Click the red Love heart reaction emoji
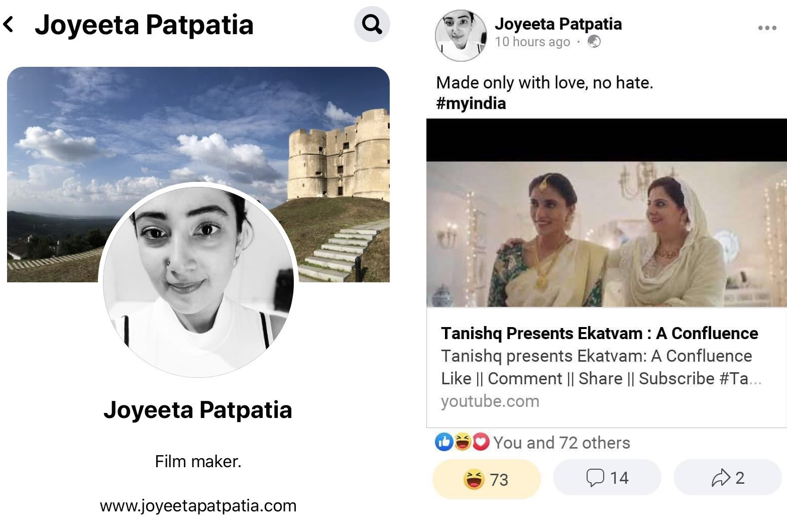This screenshot has height=532, width=787. pyautogui.click(x=481, y=442)
